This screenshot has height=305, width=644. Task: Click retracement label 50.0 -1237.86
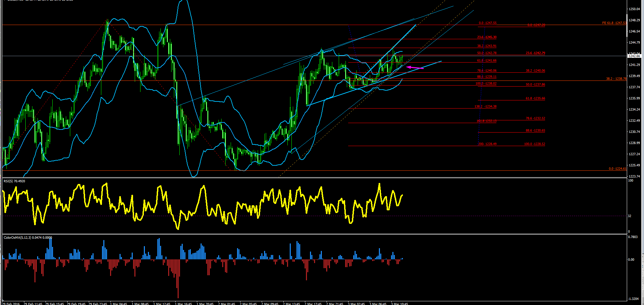(x=535, y=85)
